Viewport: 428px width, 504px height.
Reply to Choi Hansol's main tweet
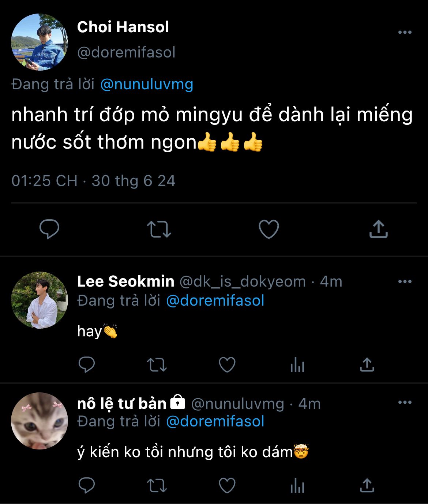click(x=49, y=229)
